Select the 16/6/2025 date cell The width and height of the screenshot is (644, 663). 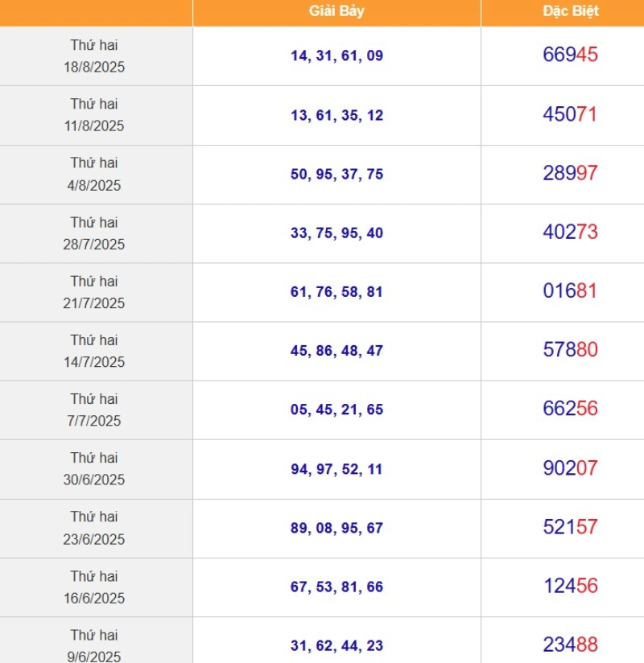point(96,587)
